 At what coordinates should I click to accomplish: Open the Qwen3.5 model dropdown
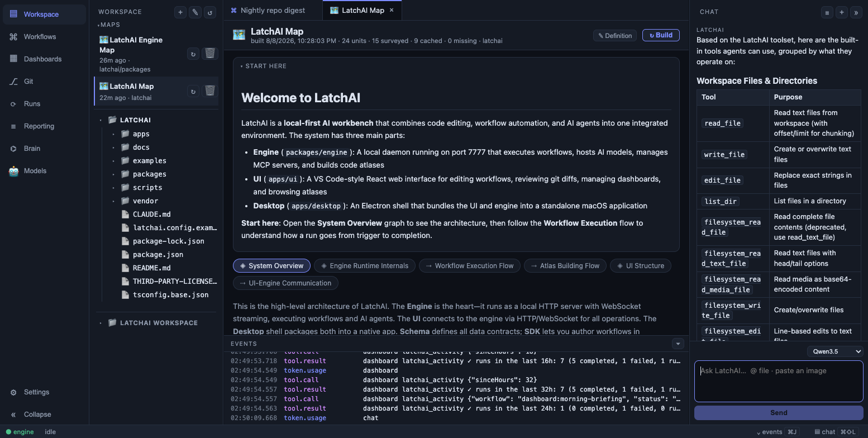point(835,351)
